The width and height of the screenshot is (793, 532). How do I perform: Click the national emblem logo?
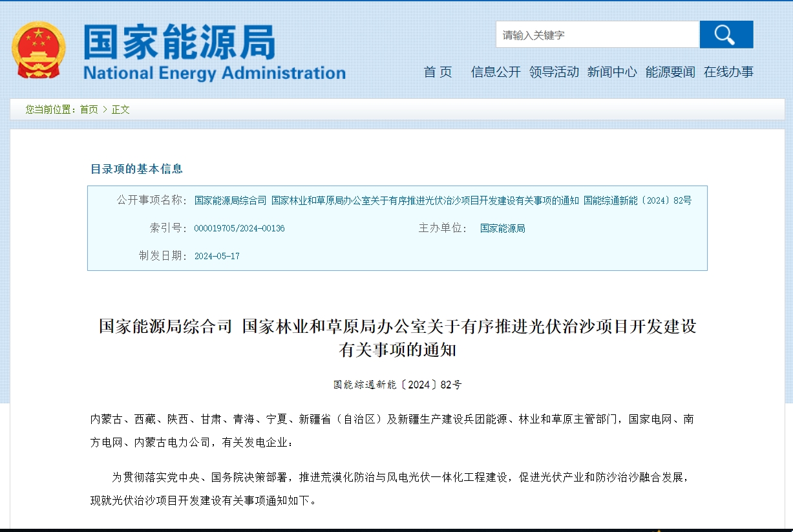click(38, 50)
